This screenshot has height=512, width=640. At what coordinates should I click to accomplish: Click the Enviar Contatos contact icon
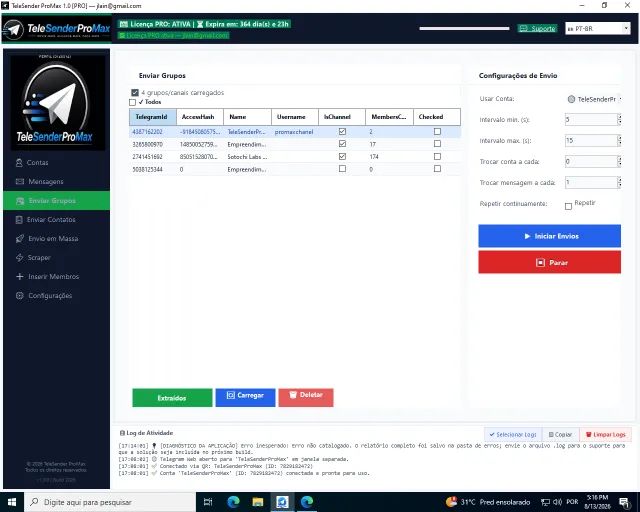coord(19,220)
